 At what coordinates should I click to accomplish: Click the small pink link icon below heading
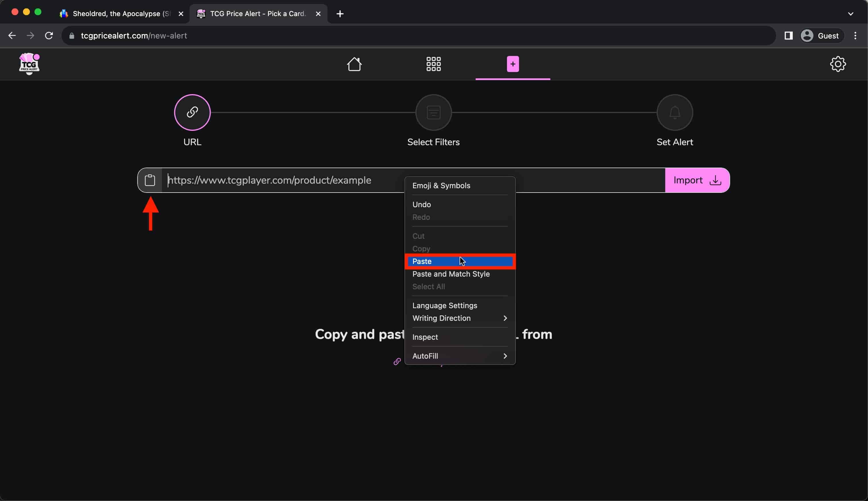pyautogui.click(x=397, y=362)
